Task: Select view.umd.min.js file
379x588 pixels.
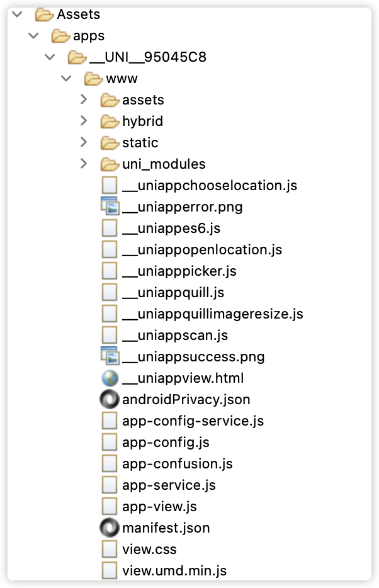Action: [174, 571]
